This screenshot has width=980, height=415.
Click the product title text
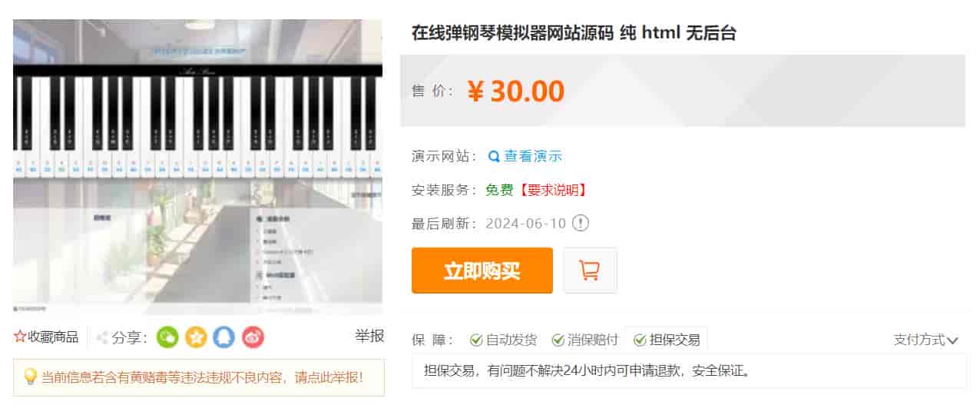coord(574,33)
